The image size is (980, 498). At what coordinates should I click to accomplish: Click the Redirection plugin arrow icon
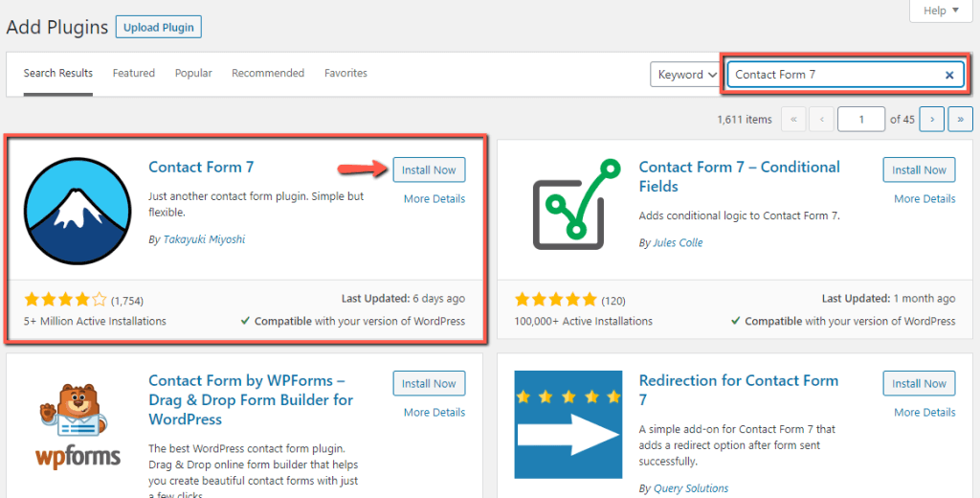point(568,424)
